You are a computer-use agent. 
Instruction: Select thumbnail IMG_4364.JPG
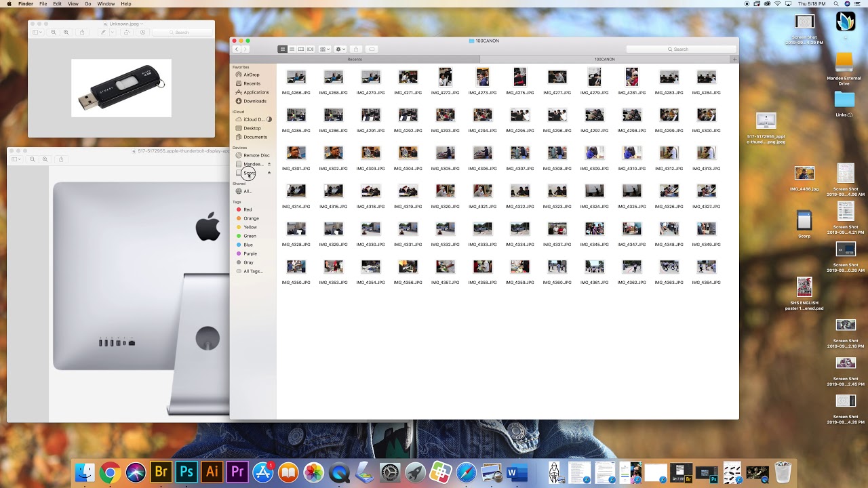707,267
